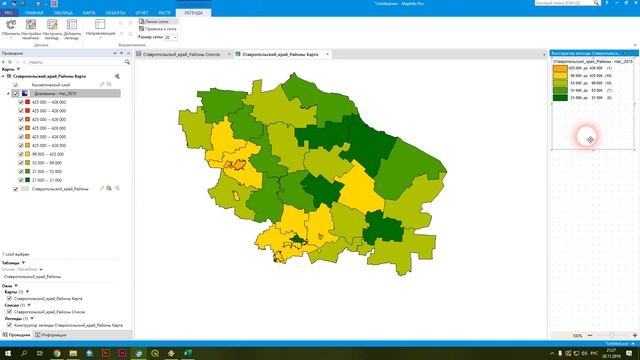Open the ГЛАВНАЯ ribbon tab
The height and width of the screenshot is (360, 640).
tap(34, 13)
